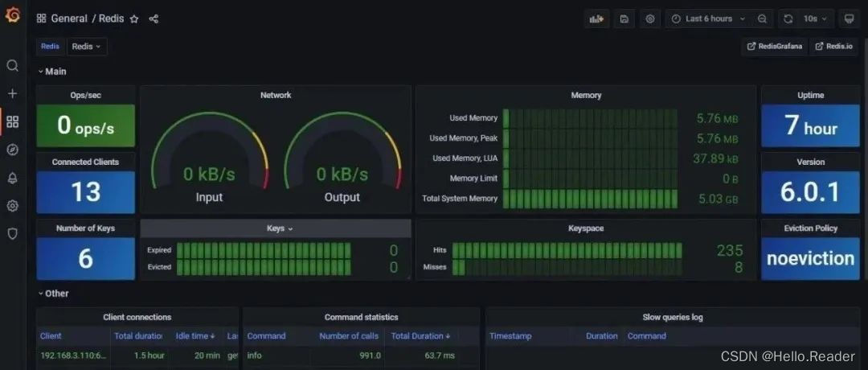
Task: Click the Version value 6.0.1
Action: 810,191
